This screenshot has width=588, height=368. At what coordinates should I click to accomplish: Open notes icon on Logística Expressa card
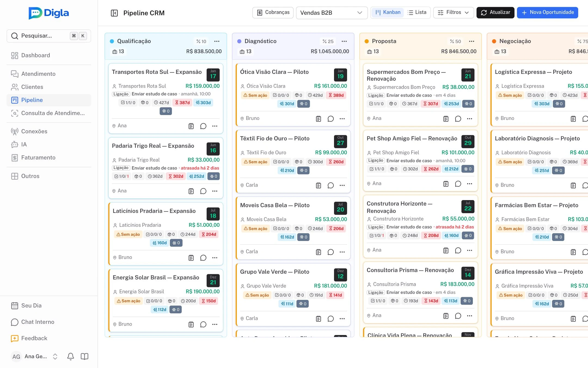(573, 119)
